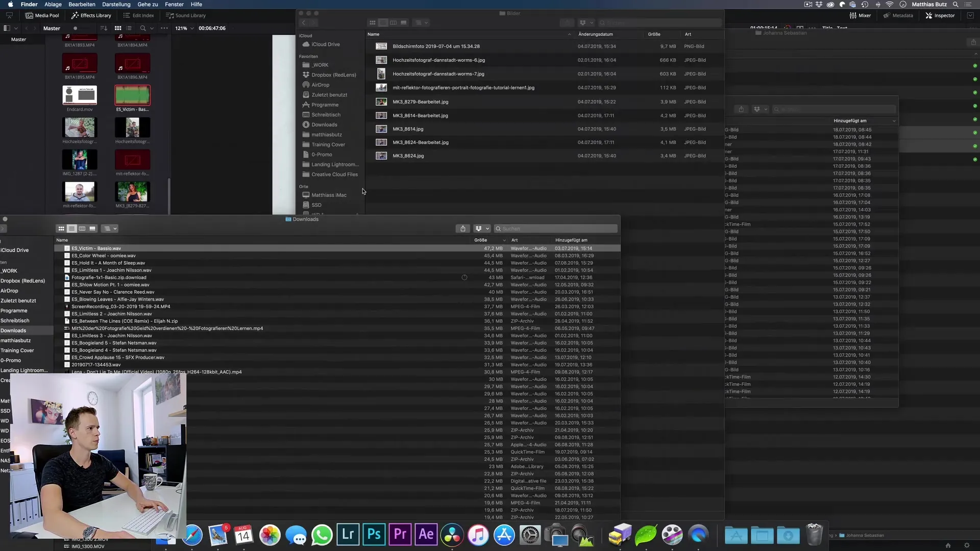Image resolution: width=980 pixels, height=551 pixels.
Task: Switch media pool to list view
Action: 129,28
